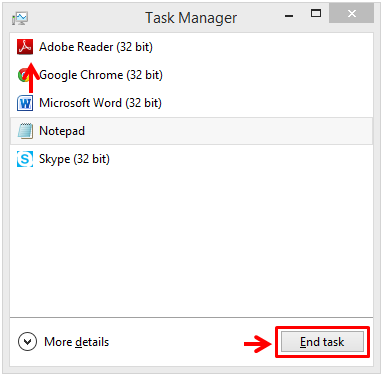Click the End task button
The image size is (383, 375).
322,342
